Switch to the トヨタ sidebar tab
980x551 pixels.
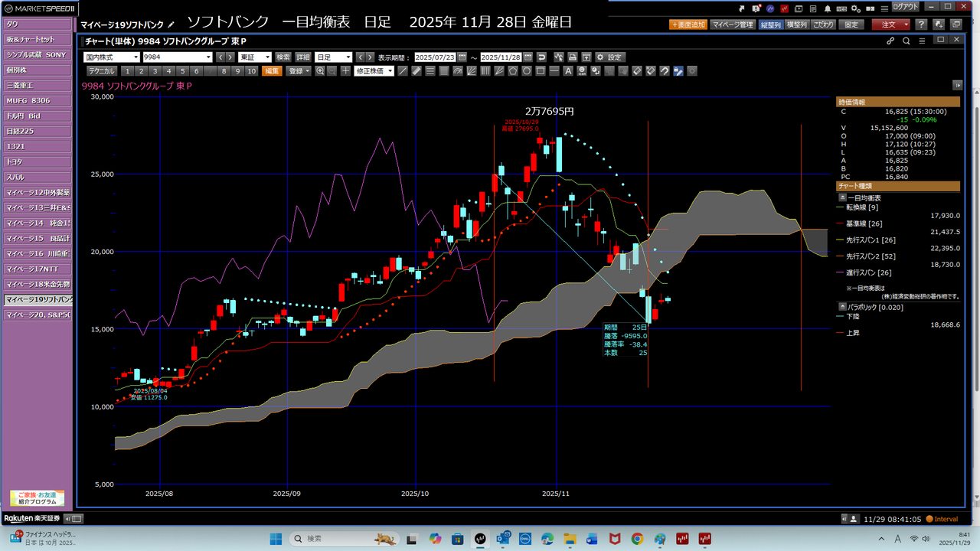click(37, 161)
